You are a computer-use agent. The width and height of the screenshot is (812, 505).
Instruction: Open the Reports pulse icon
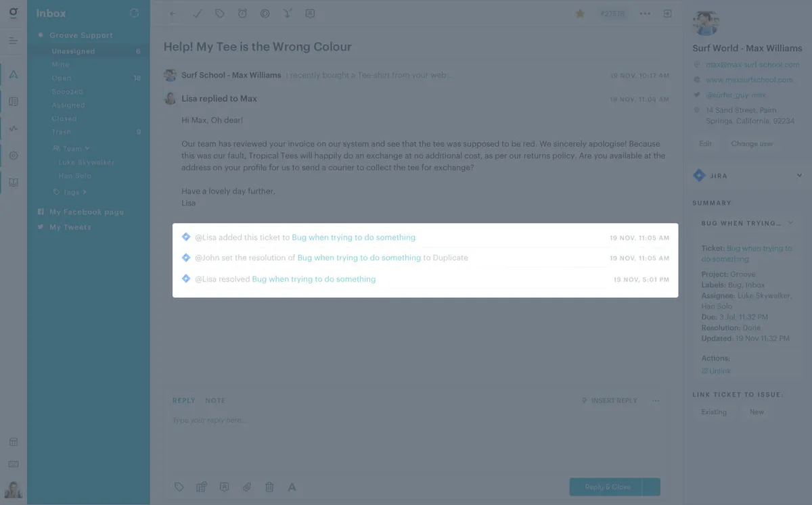point(14,128)
